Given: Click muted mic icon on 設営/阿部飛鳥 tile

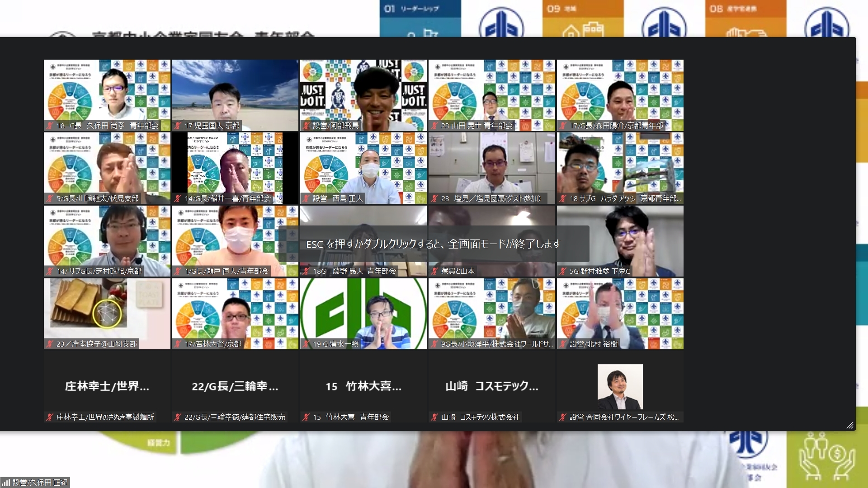Looking at the screenshot, I should point(306,126).
